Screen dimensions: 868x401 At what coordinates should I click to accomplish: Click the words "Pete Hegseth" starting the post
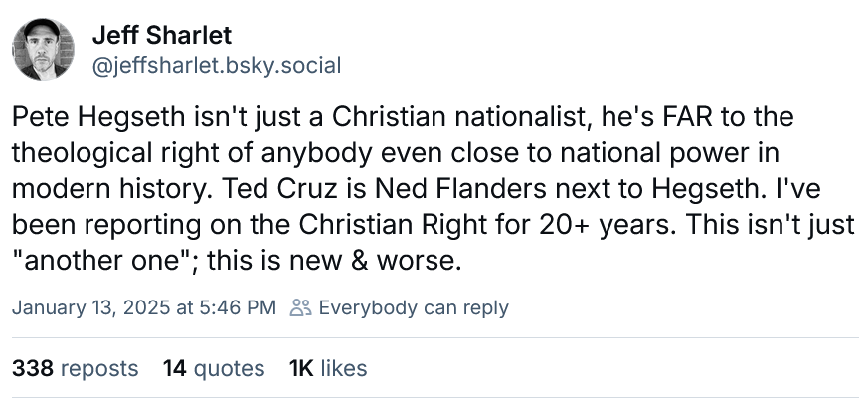point(81,118)
